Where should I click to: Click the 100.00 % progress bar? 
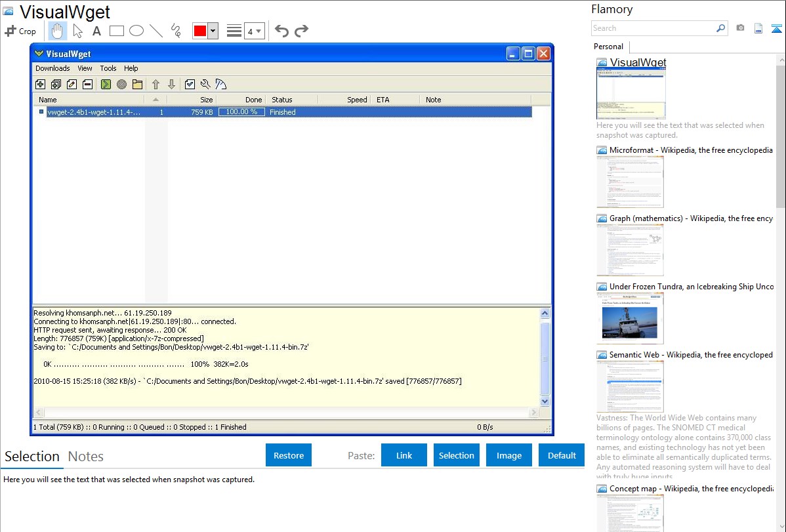241,112
